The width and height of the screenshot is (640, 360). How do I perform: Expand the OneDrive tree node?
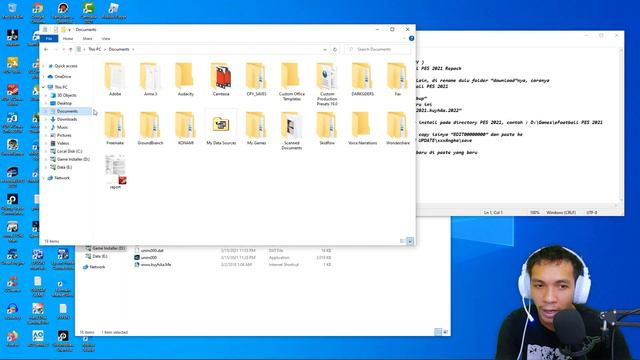[44, 77]
